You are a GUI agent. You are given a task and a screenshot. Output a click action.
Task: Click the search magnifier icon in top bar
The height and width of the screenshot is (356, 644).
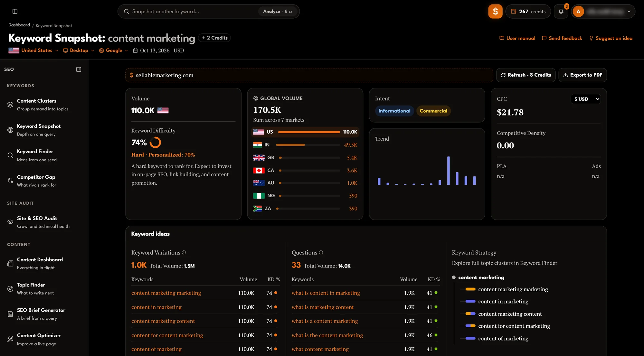127,11
